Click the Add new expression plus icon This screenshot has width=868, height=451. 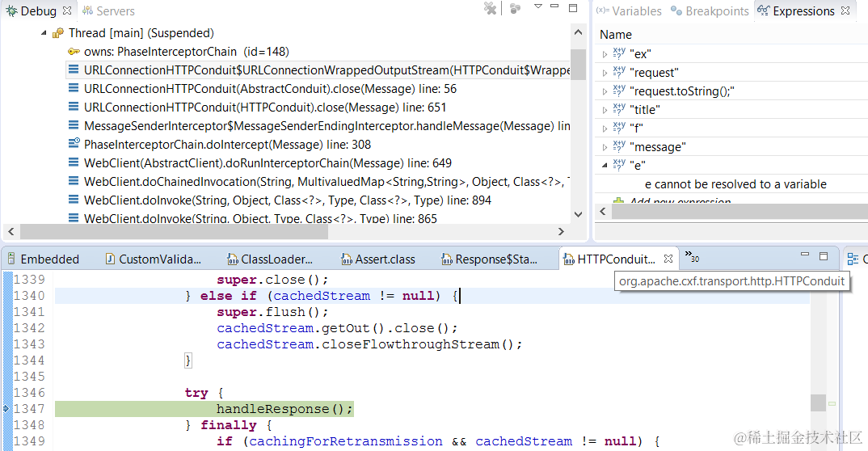click(x=618, y=200)
